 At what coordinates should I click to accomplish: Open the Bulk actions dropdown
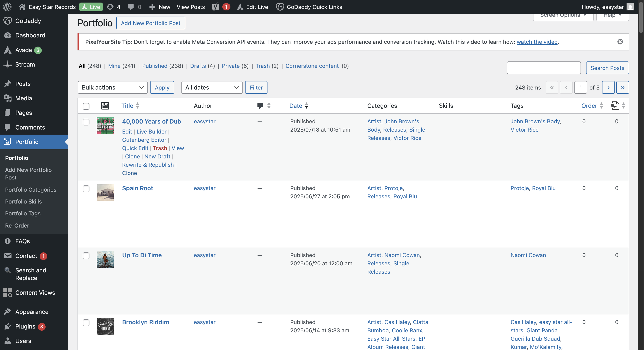(112, 87)
